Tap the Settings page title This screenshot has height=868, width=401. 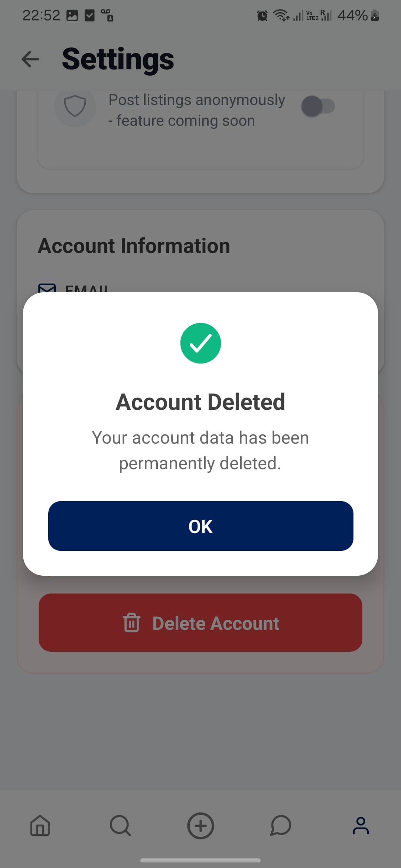[118, 59]
